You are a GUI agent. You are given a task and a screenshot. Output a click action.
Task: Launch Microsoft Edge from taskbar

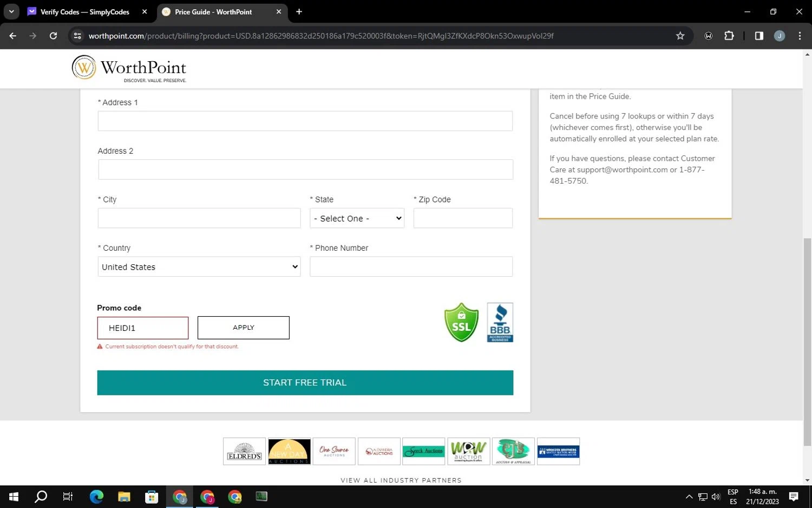pyautogui.click(x=96, y=497)
